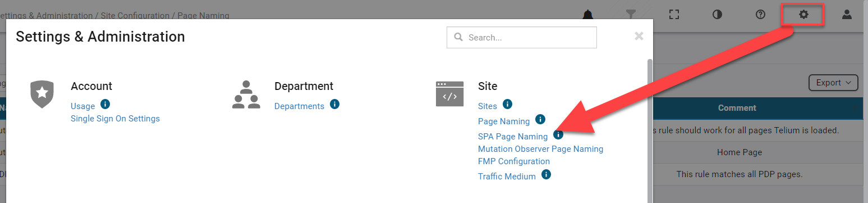
Task: Click the settings Search field
Action: point(522,38)
